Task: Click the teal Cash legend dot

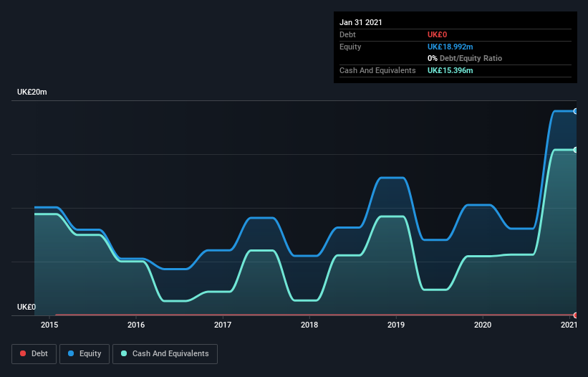Action: pyautogui.click(x=124, y=353)
